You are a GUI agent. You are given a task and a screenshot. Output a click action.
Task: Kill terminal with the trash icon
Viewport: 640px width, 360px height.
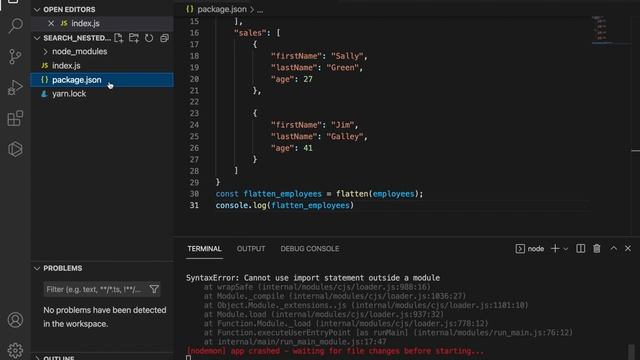pyautogui.click(x=597, y=248)
